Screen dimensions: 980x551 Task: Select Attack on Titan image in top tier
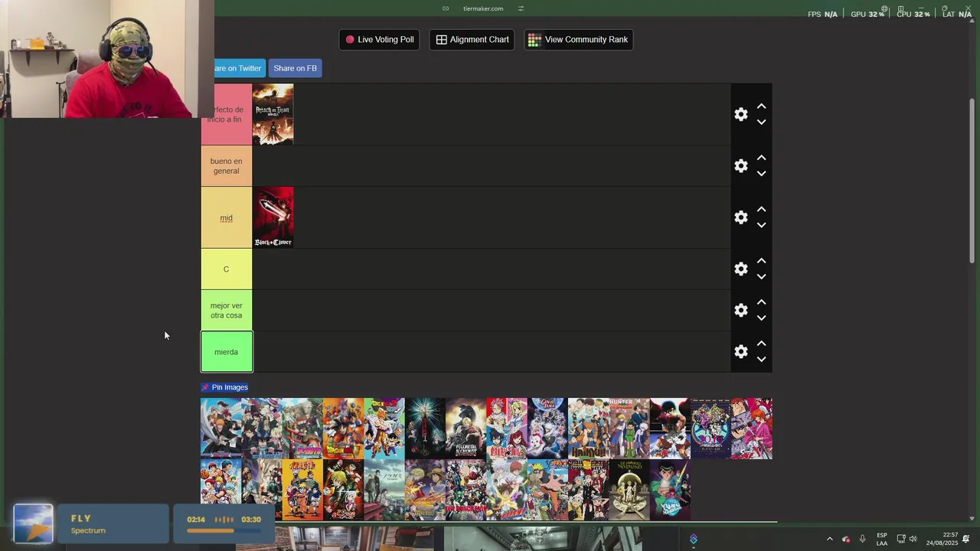tap(273, 114)
